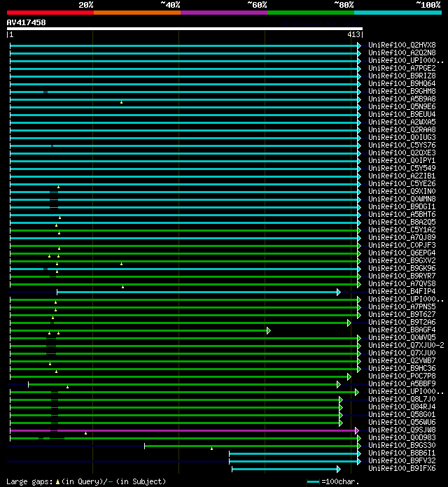
Task: Select the UniRef100_C0PJF3 label
Action: pos(402,245)
